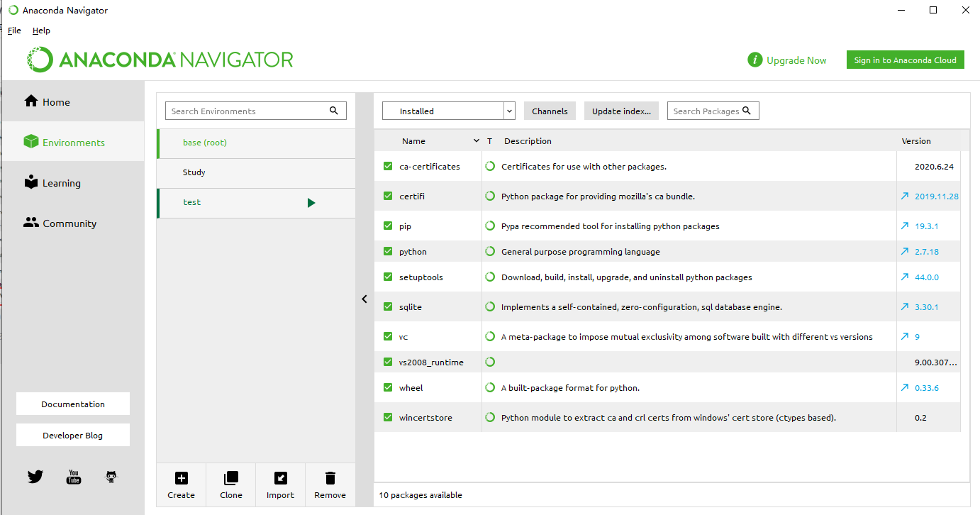Image resolution: width=980 pixels, height=515 pixels.
Task: Open the Twitter icon link
Action: (35, 477)
